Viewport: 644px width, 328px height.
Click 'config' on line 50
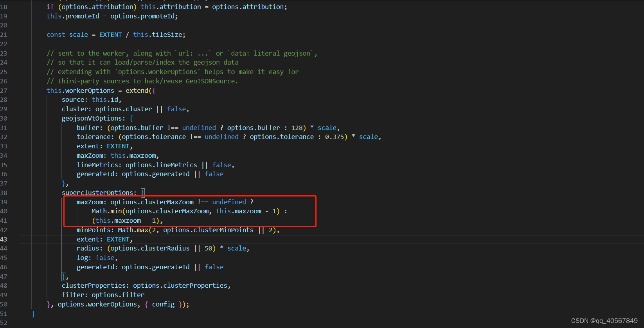point(163,304)
